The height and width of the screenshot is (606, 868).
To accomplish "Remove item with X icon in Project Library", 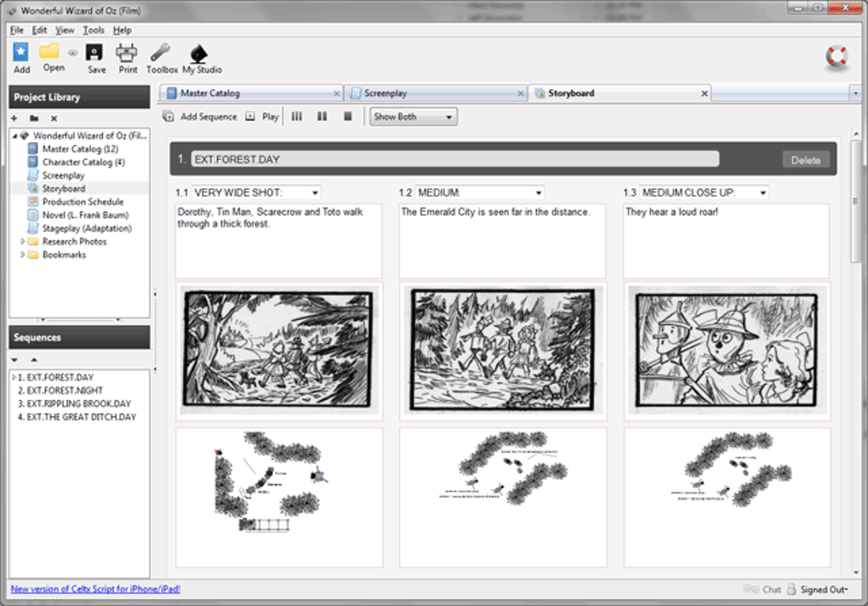I will click(54, 118).
